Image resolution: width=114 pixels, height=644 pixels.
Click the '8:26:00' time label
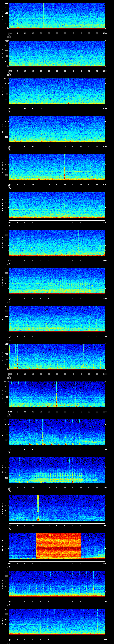[9, 487]
